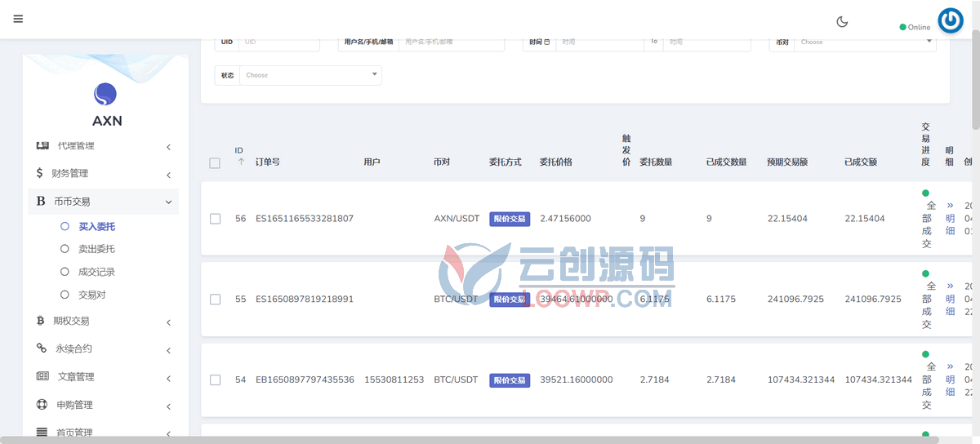
Task: Click green status dot for order 55
Action: tap(925, 273)
